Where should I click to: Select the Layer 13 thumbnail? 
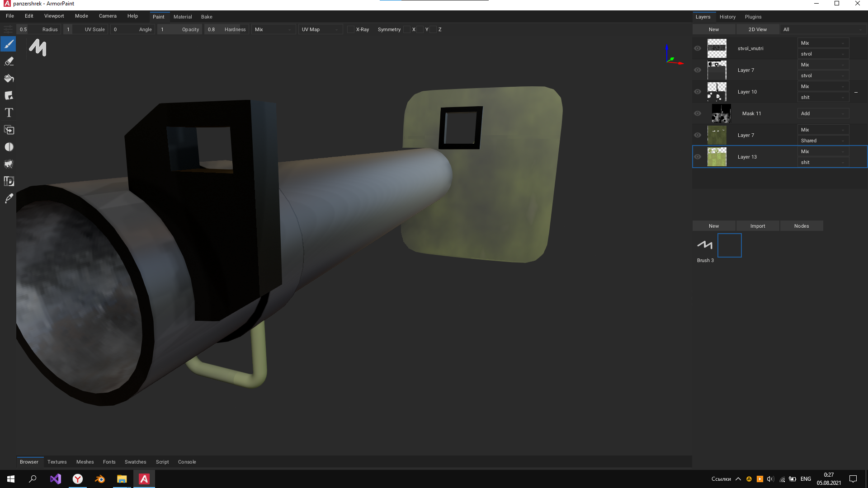pyautogui.click(x=717, y=157)
